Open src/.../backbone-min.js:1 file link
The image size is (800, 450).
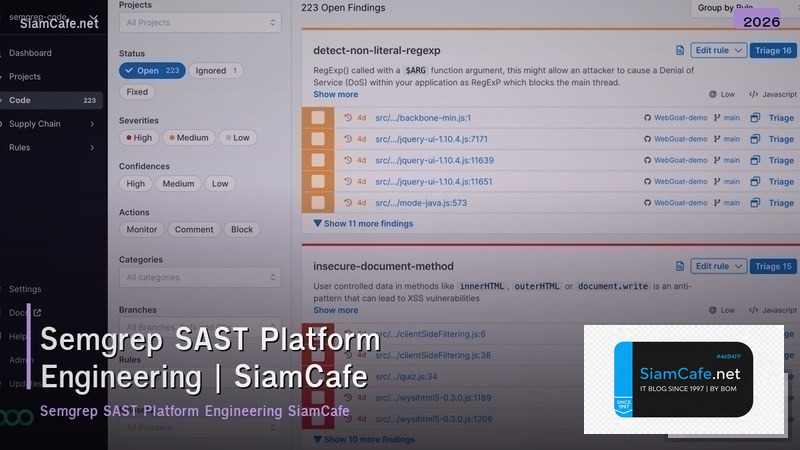click(x=423, y=118)
